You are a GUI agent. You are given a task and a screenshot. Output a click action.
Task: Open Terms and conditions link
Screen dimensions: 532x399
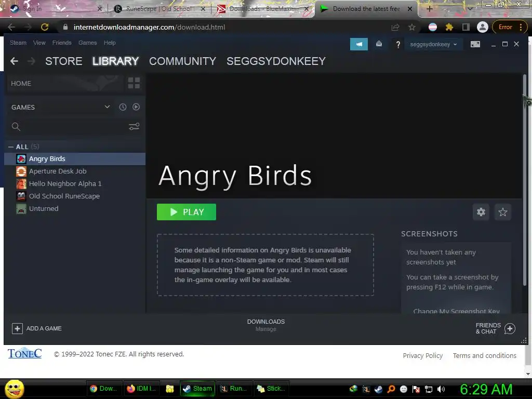coord(485,355)
